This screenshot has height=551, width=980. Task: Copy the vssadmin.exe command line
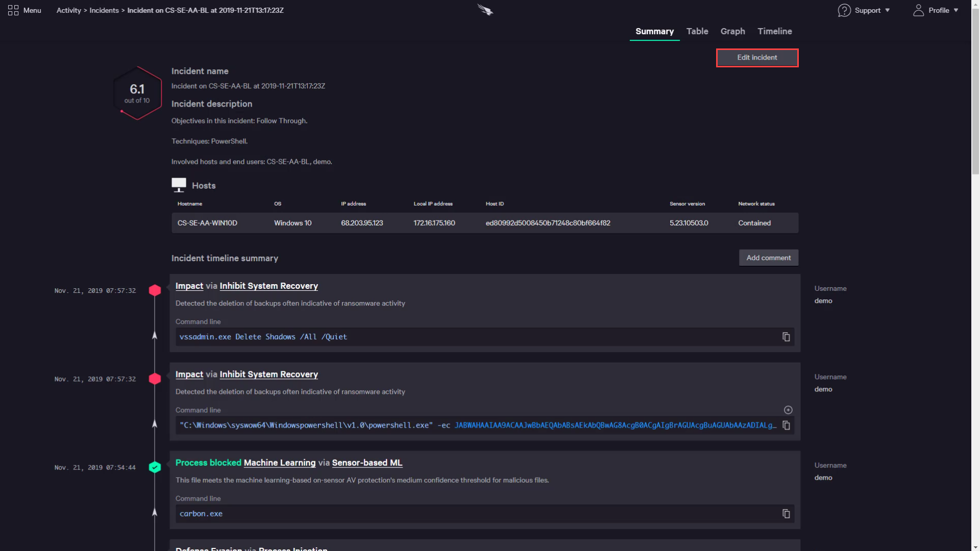click(786, 337)
